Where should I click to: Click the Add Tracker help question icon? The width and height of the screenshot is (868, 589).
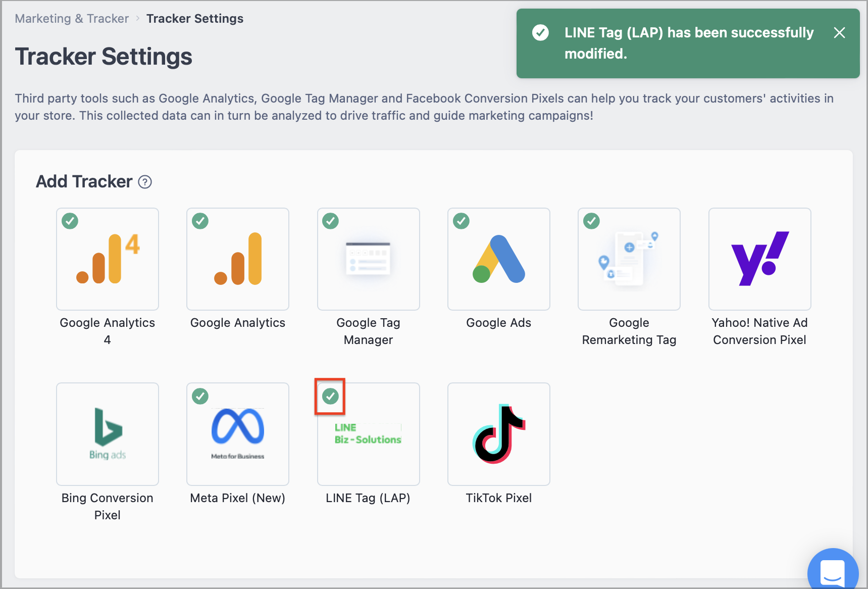click(x=145, y=182)
